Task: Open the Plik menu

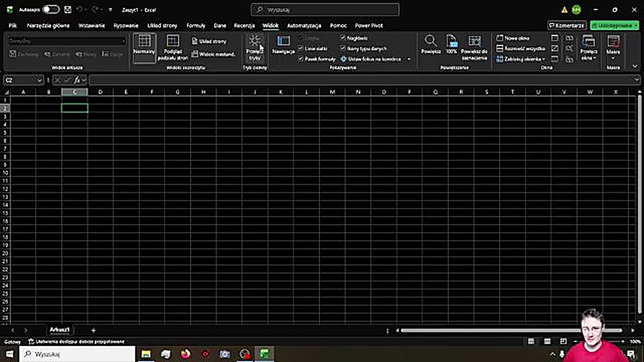Action: tap(13, 26)
